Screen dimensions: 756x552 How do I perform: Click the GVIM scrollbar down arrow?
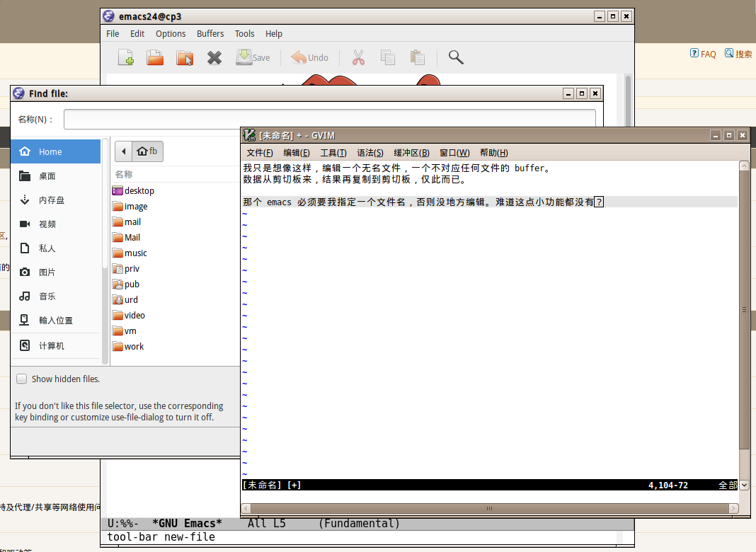point(744,485)
